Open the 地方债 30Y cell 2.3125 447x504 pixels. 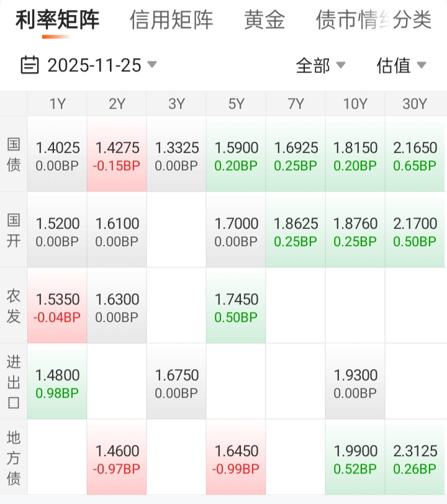click(415, 459)
